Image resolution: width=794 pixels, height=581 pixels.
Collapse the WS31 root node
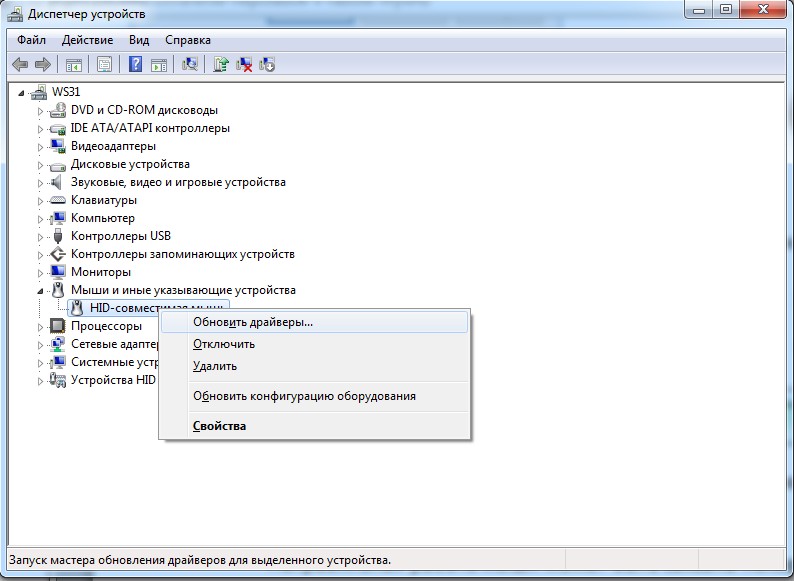pos(23,92)
